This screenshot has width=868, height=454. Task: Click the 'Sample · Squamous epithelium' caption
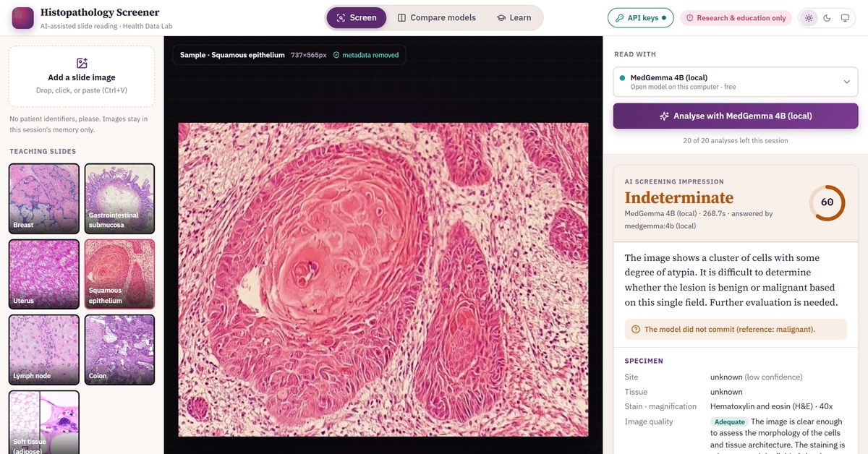click(232, 55)
